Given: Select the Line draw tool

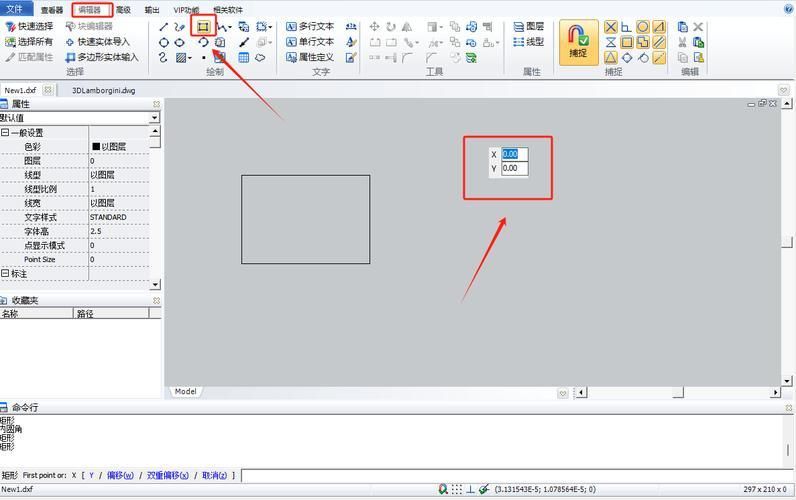Looking at the screenshot, I should click(163, 27).
